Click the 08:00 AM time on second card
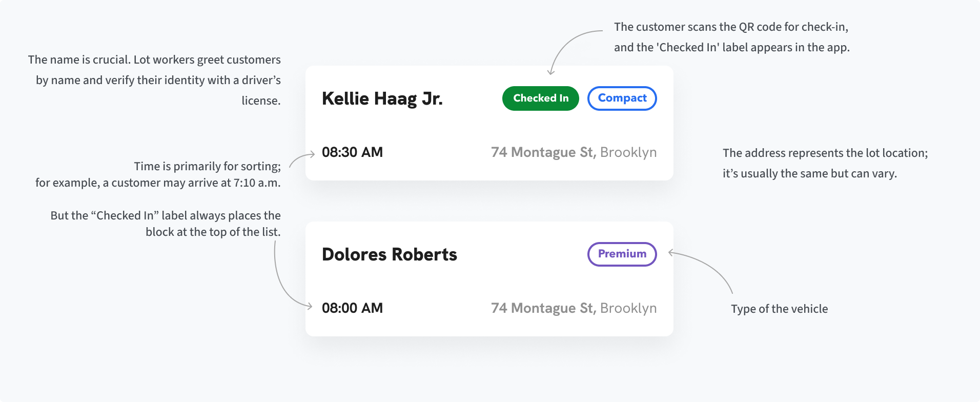 point(352,308)
